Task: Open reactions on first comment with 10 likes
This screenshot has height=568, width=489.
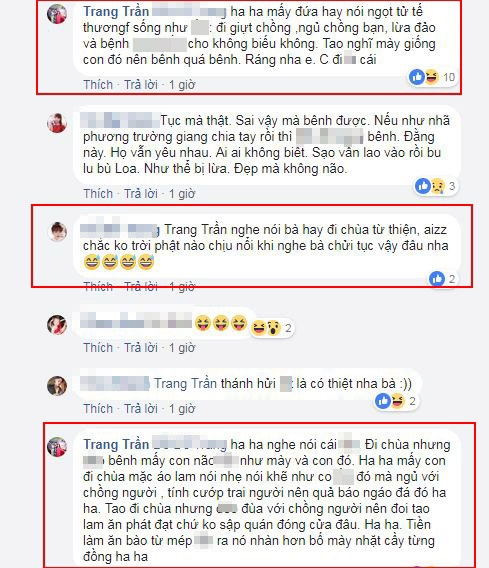Action: [x=432, y=77]
